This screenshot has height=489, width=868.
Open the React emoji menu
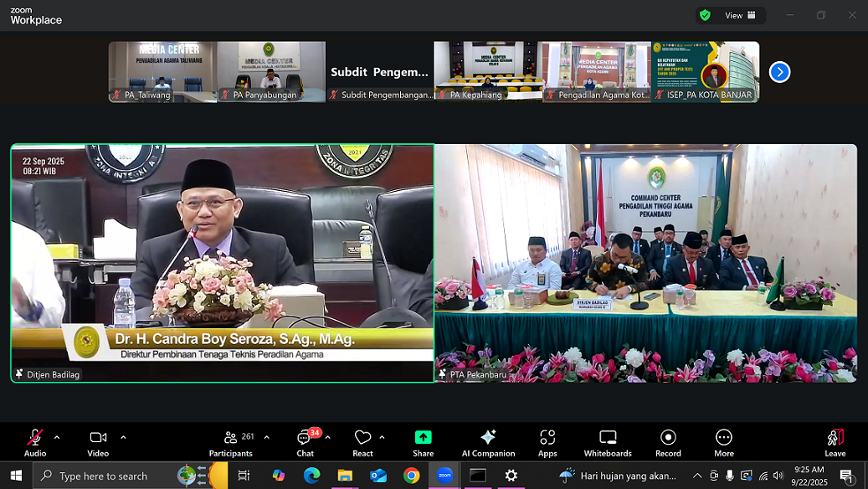(x=362, y=441)
